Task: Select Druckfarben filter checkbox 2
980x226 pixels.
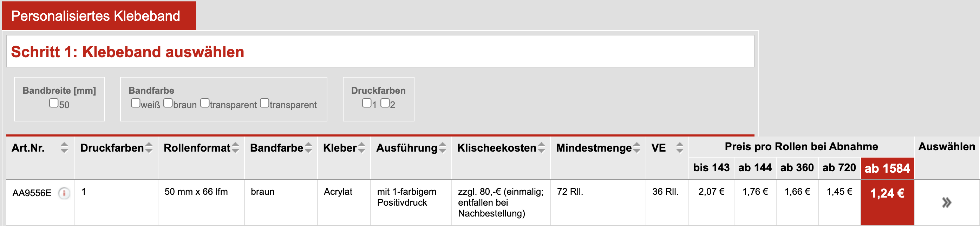Action: [385, 103]
